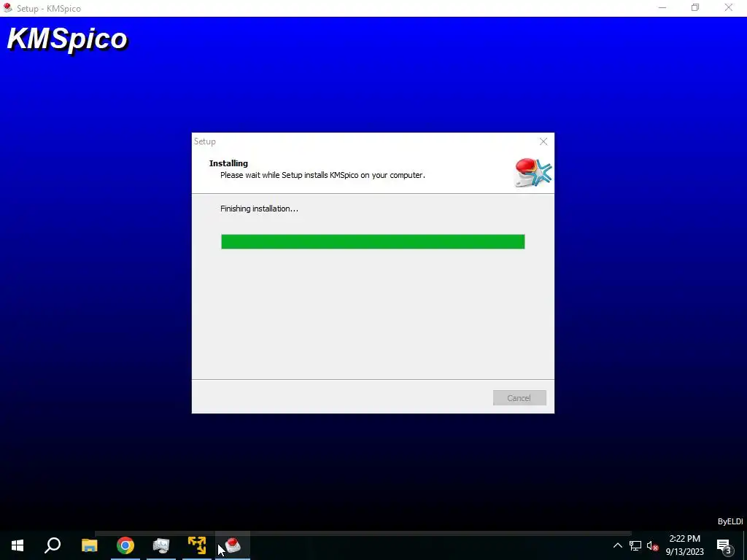The height and width of the screenshot is (560, 747).
Task: Select the KMSpico setup taskbar icon
Action: [233, 545]
